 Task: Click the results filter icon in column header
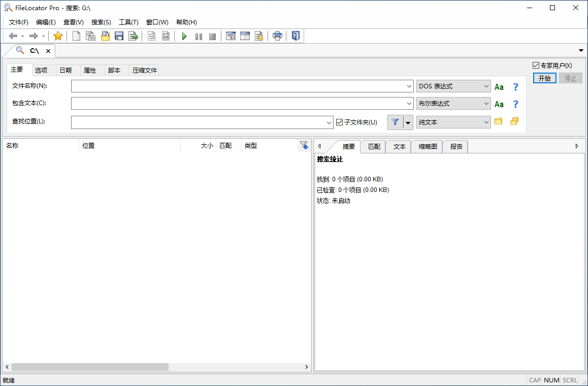[x=304, y=145]
